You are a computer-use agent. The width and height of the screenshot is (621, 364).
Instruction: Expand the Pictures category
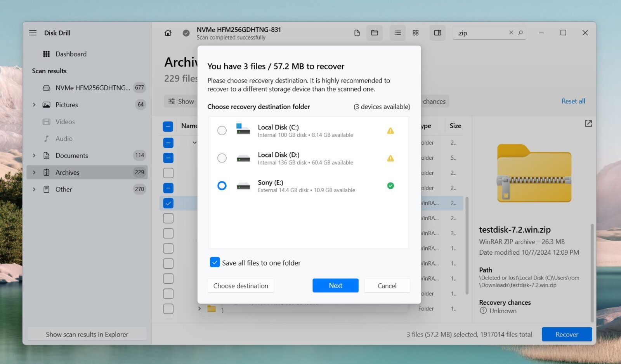[34, 105]
